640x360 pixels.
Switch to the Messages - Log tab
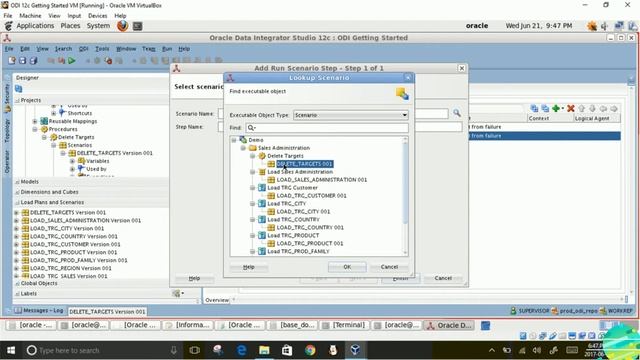tap(39, 311)
